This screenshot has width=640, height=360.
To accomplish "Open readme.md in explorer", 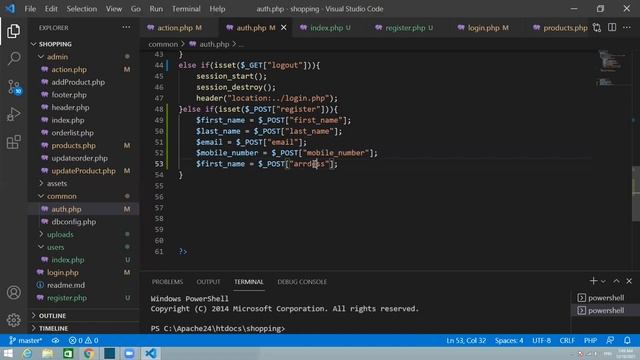I will pos(84,285).
